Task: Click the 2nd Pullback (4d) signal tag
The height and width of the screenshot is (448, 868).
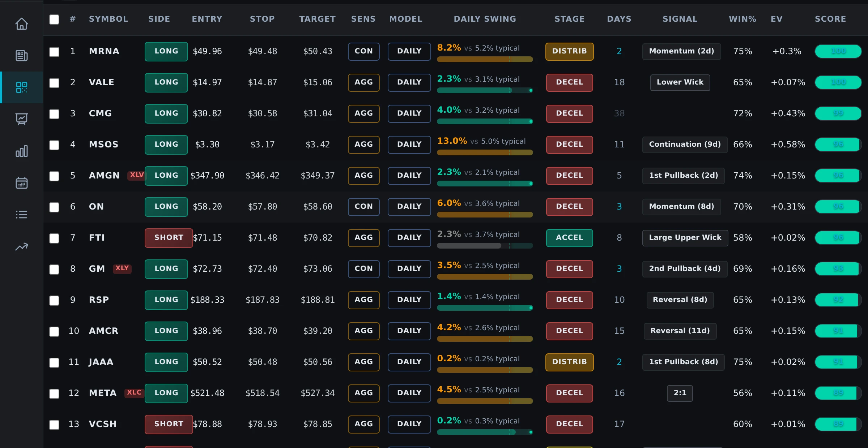Action: tap(685, 269)
